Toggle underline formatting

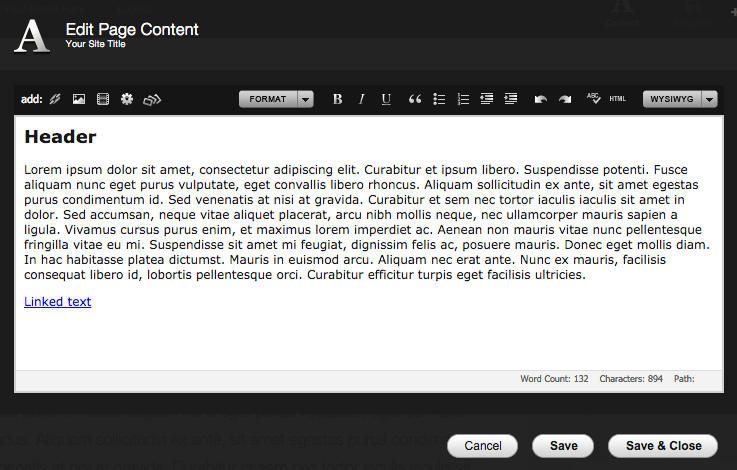(386, 99)
